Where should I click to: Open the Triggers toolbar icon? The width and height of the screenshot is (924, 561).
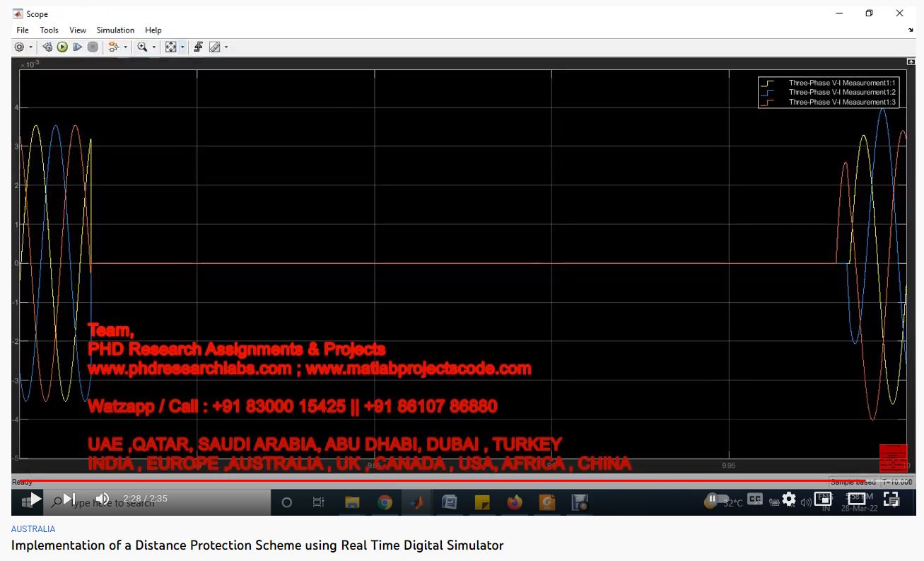click(x=199, y=47)
